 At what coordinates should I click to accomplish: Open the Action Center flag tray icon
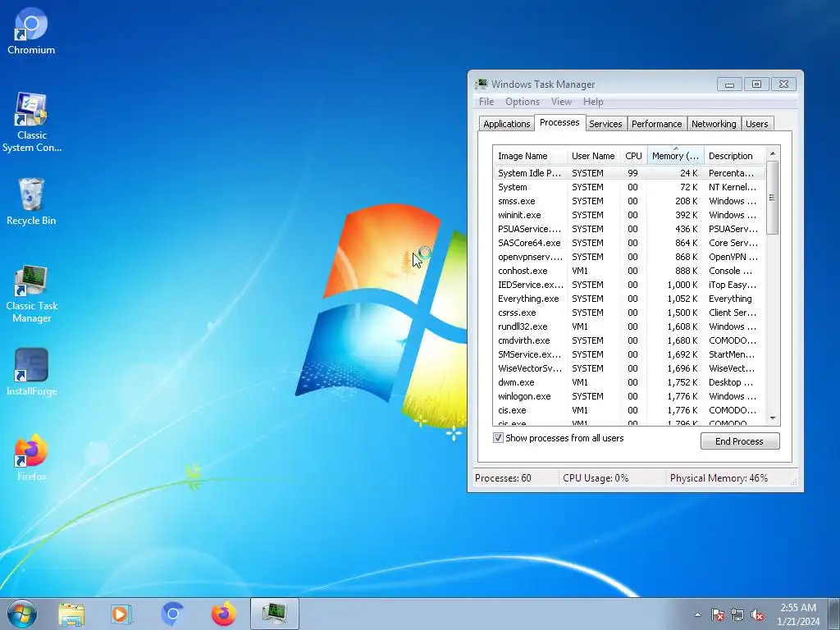[x=717, y=615]
